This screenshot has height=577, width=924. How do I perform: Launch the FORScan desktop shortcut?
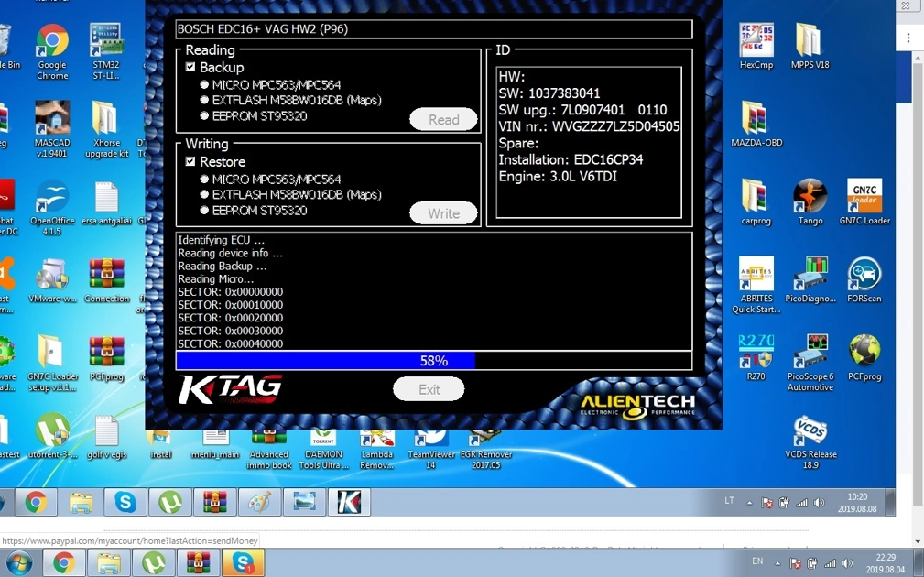[864, 280]
